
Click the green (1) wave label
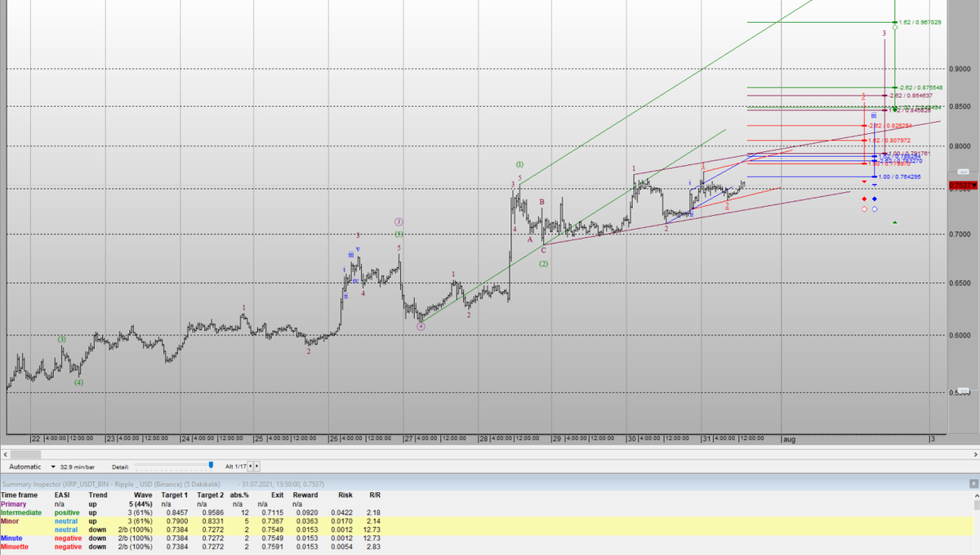click(x=519, y=165)
